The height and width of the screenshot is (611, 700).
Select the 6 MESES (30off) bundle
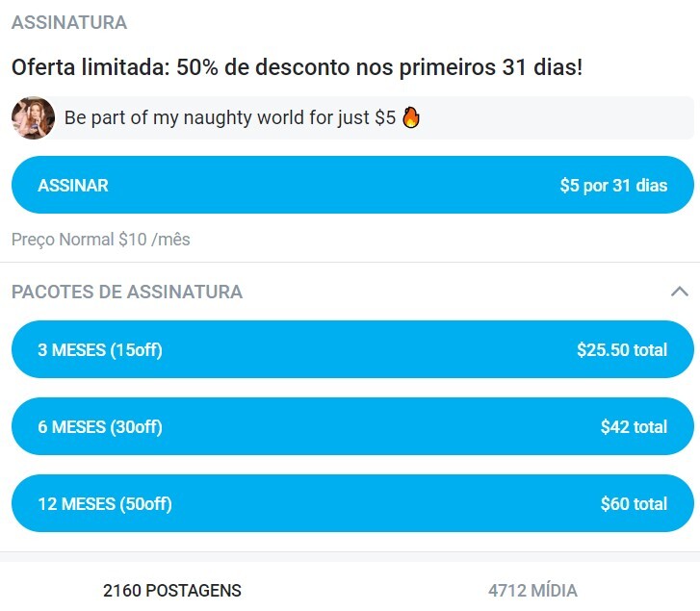(100, 426)
